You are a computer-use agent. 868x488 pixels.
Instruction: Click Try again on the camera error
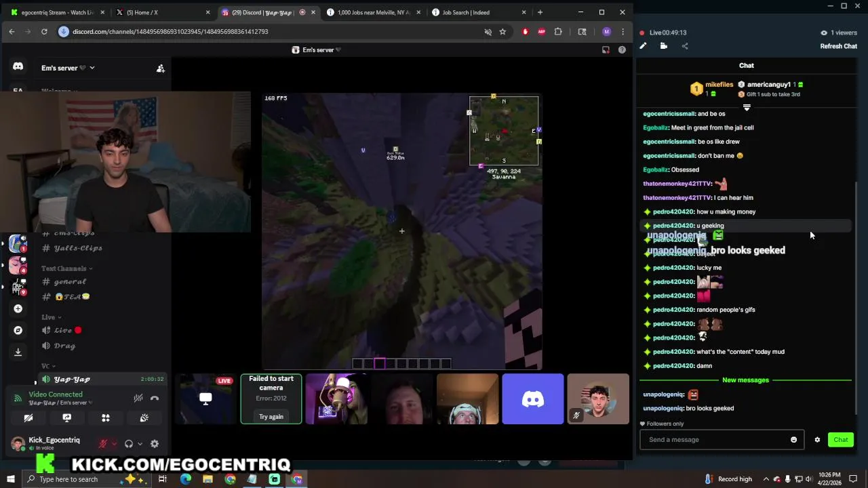point(271,417)
